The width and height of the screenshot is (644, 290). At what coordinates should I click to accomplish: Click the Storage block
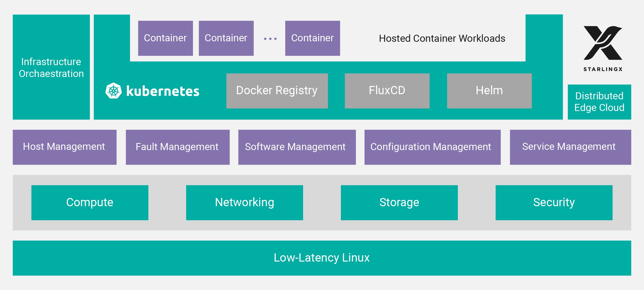[399, 202]
